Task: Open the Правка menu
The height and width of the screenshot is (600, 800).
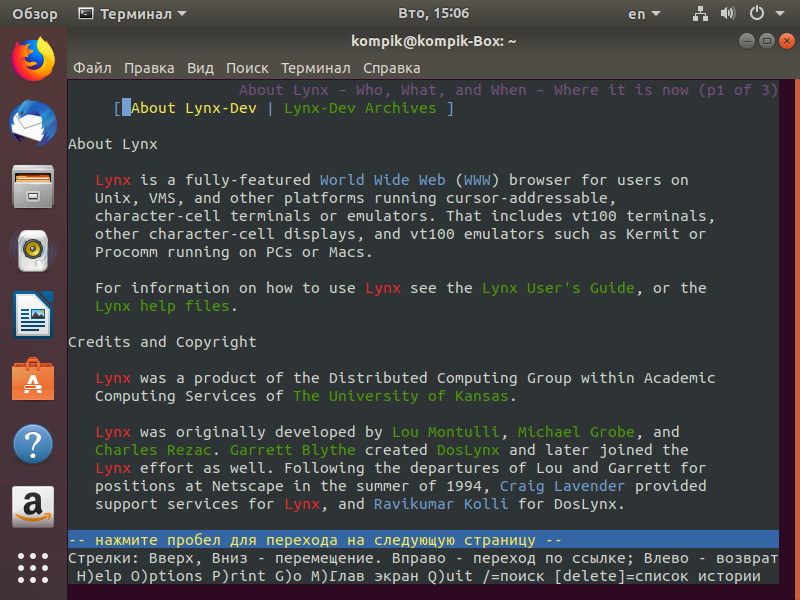Action: pos(149,68)
